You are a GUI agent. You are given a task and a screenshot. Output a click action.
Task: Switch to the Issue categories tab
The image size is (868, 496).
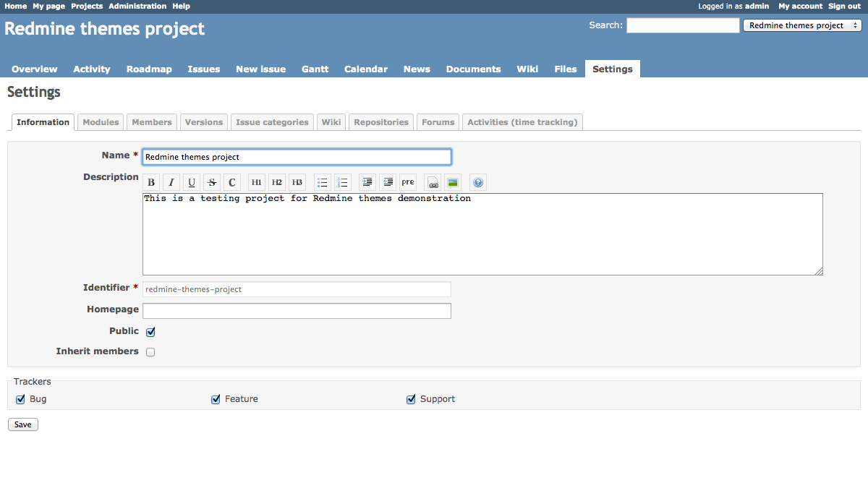[272, 122]
